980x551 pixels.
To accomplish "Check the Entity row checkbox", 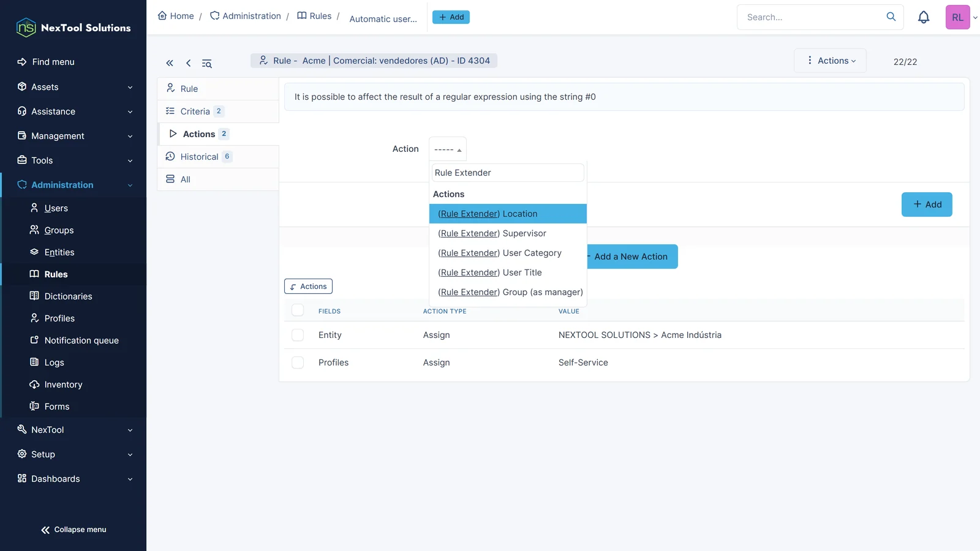I will click(298, 335).
